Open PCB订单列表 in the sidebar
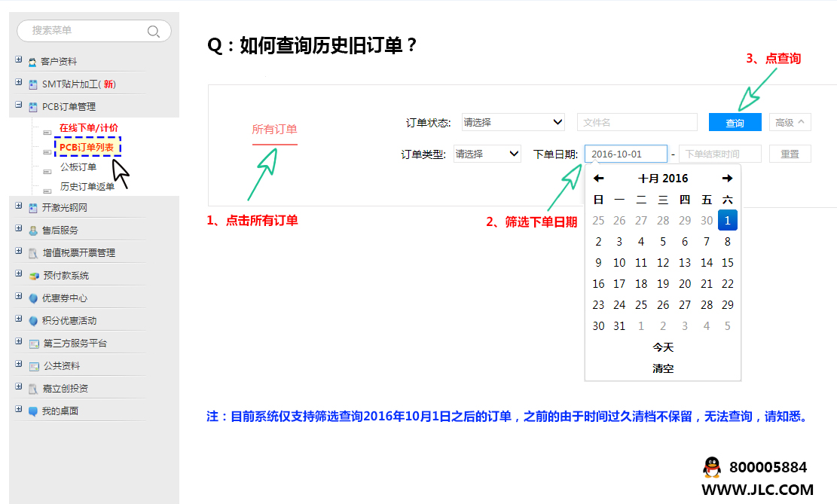The width and height of the screenshot is (837, 504). coord(87,147)
